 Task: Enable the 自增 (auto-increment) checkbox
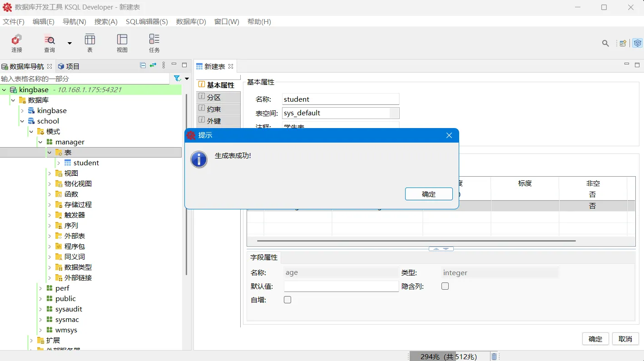click(x=287, y=299)
